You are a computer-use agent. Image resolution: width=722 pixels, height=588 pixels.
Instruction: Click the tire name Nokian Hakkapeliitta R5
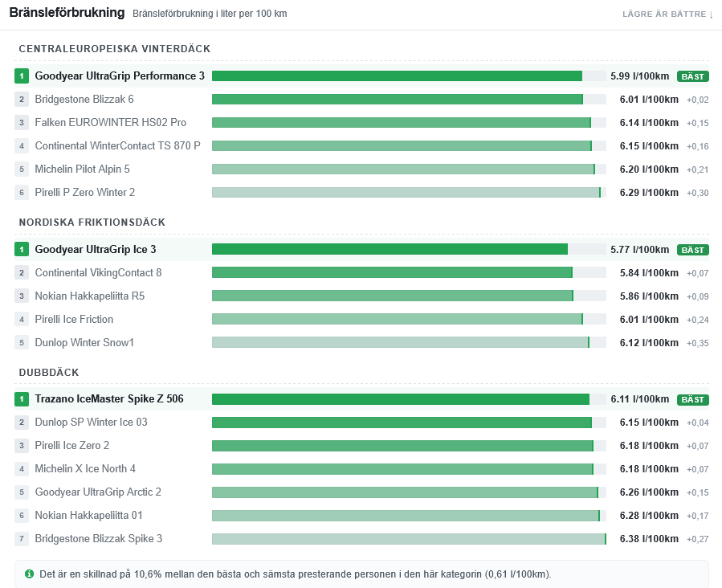(x=90, y=296)
